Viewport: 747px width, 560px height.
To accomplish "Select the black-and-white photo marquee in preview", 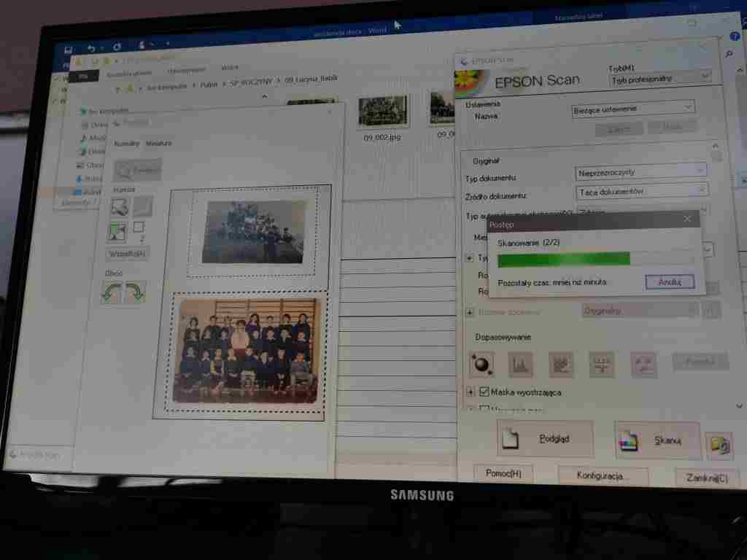I will click(x=252, y=232).
